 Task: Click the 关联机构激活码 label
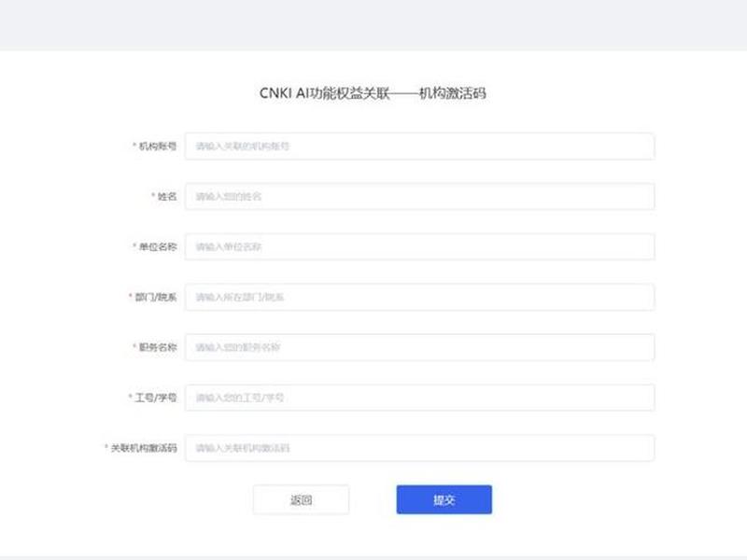144,448
